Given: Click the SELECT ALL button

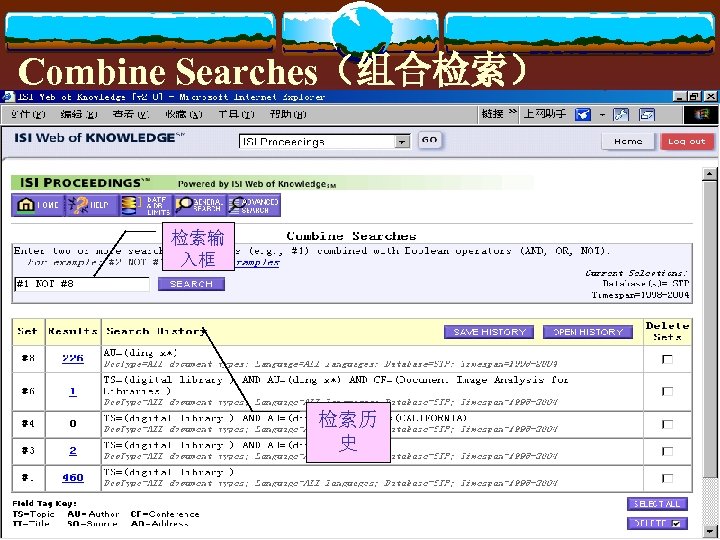Looking at the screenshot, I should tap(657, 504).
